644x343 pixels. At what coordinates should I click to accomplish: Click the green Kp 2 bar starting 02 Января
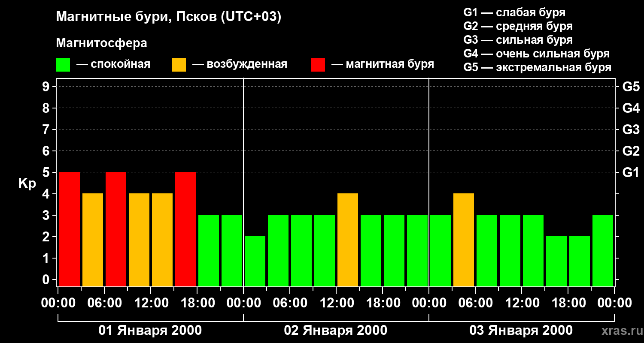[255, 261]
